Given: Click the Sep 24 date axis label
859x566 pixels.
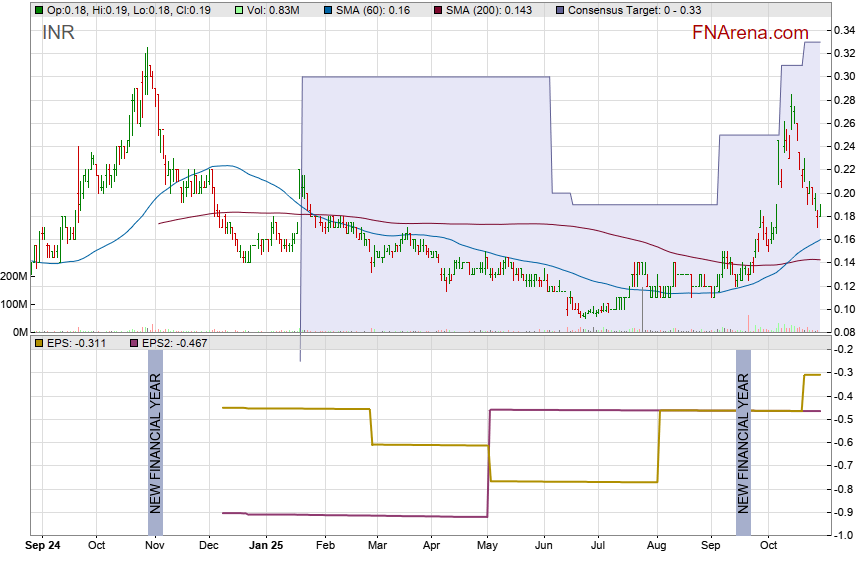Looking at the screenshot, I should point(44,547).
